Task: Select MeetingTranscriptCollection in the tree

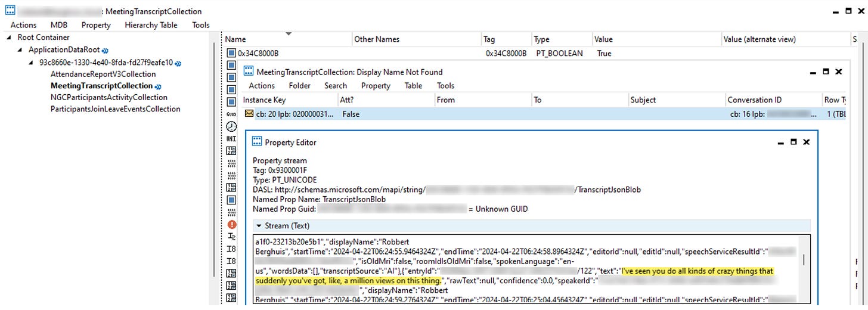Action: [x=101, y=86]
